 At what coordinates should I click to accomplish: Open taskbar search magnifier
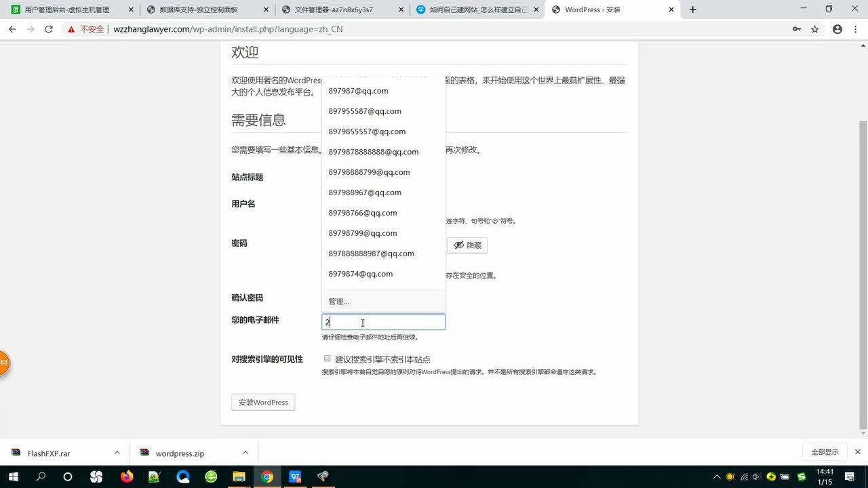41,476
